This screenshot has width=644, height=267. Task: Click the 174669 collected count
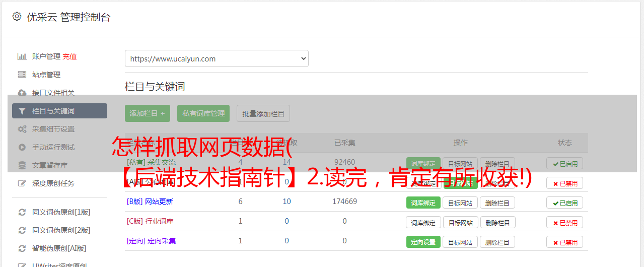pyautogui.click(x=345, y=202)
